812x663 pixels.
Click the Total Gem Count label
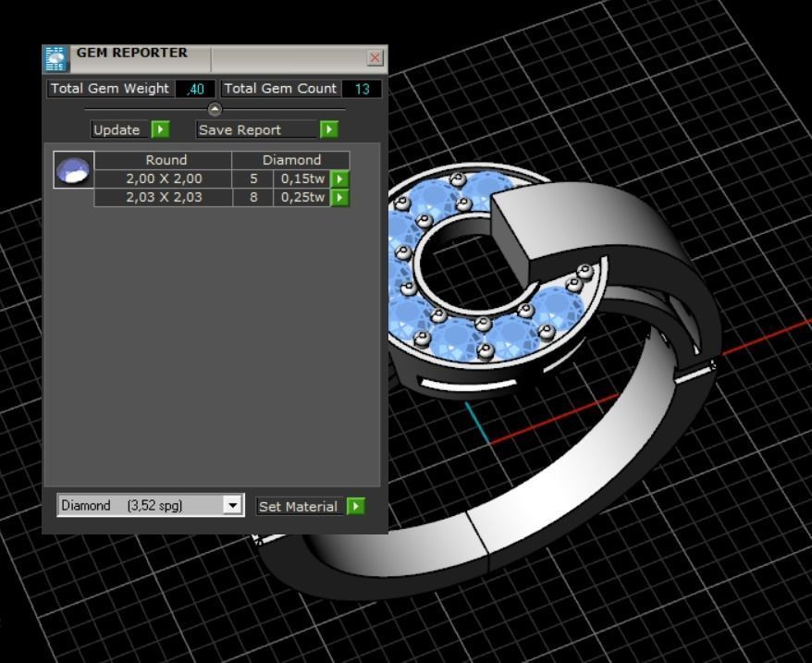tap(280, 89)
